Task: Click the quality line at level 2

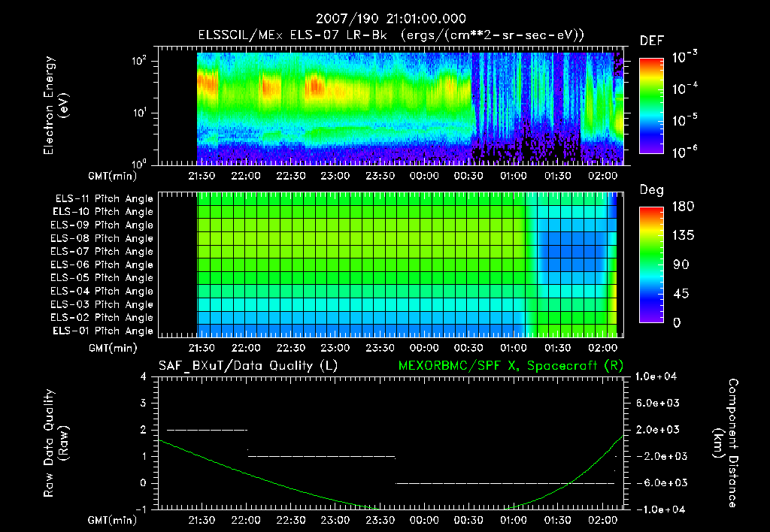Action: point(208,430)
